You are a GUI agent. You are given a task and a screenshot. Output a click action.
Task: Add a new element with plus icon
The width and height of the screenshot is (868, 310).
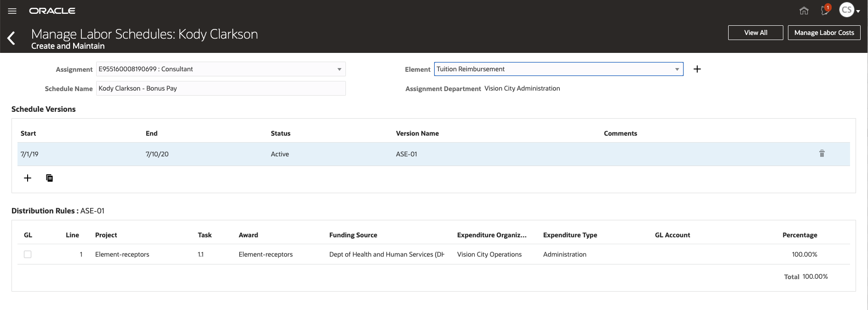[697, 69]
